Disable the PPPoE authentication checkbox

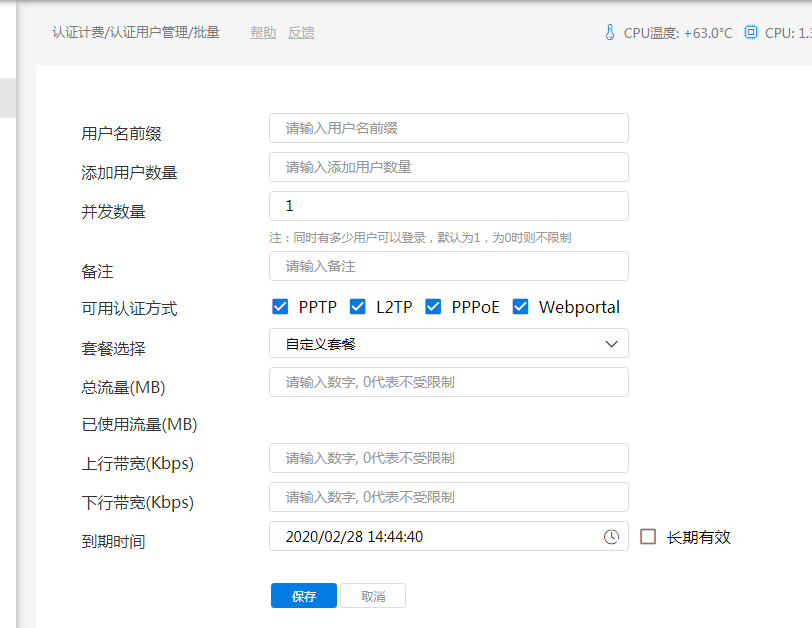tap(433, 307)
